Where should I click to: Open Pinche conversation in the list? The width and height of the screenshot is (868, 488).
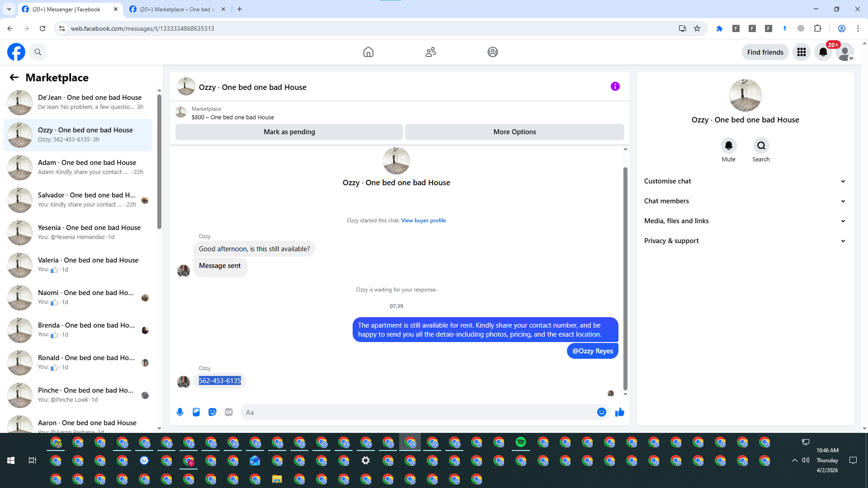pyautogui.click(x=78, y=395)
